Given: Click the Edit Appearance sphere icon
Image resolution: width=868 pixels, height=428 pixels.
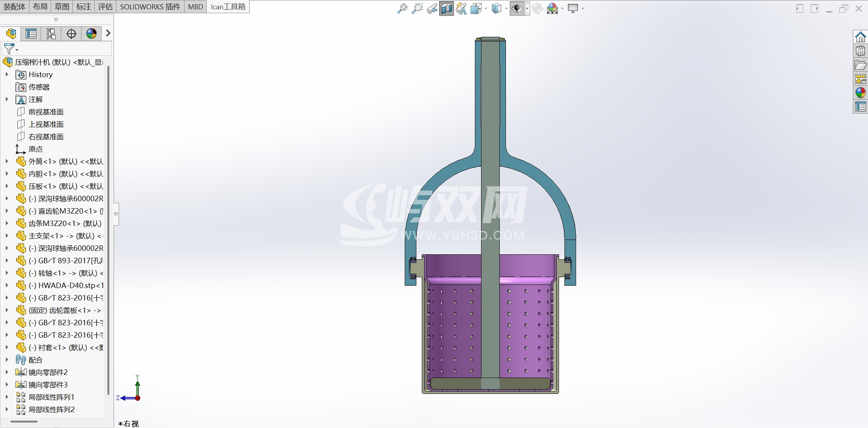Looking at the screenshot, I should (537, 8).
